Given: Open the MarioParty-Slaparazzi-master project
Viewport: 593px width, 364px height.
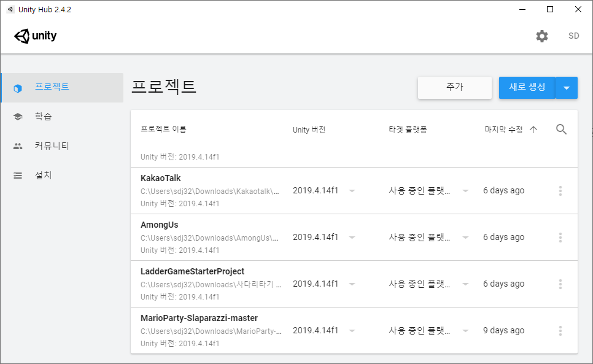Looking at the screenshot, I should 200,318.
